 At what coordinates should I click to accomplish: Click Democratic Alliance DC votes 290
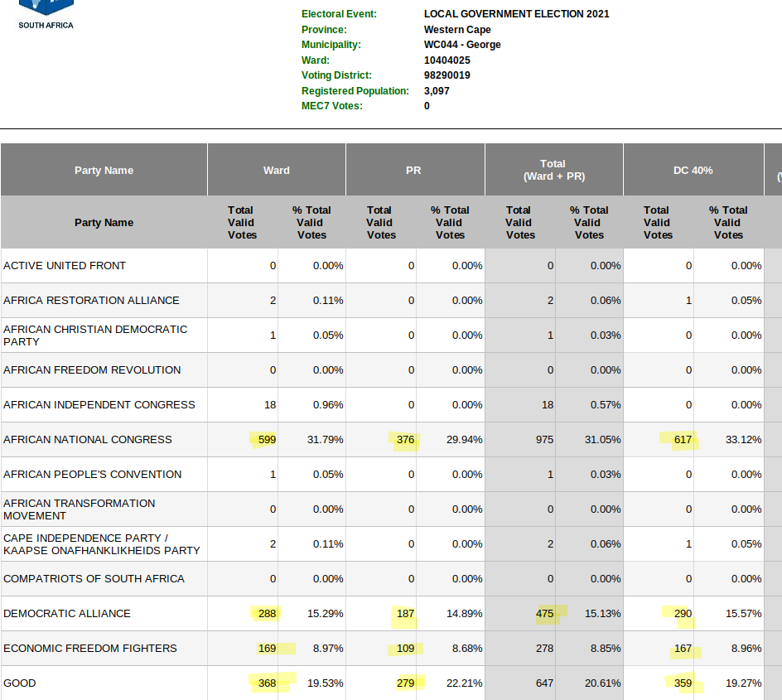coord(683,614)
